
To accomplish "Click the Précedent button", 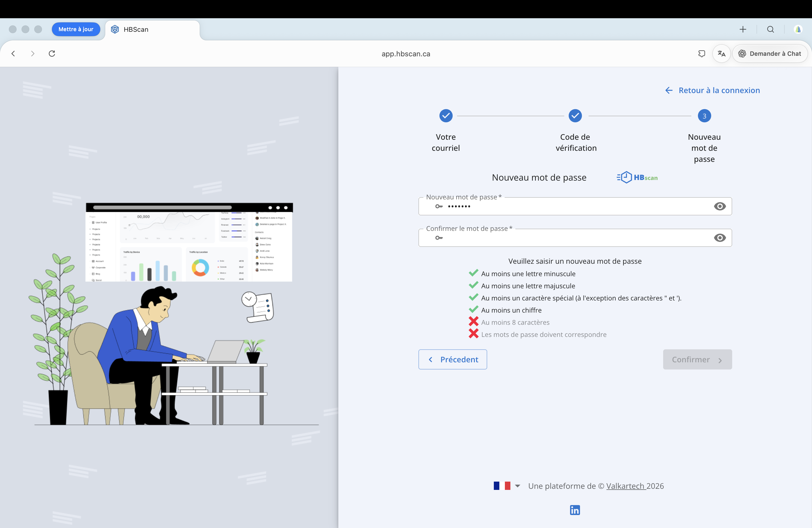I will pyautogui.click(x=452, y=360).
